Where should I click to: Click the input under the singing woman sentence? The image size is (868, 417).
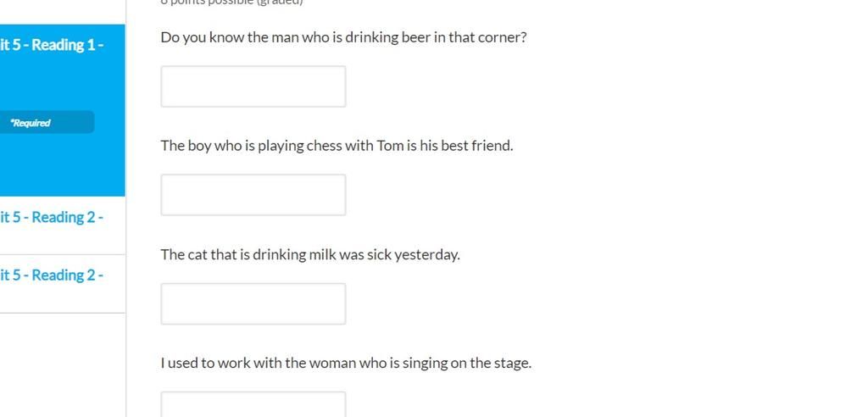pos(253,404)
